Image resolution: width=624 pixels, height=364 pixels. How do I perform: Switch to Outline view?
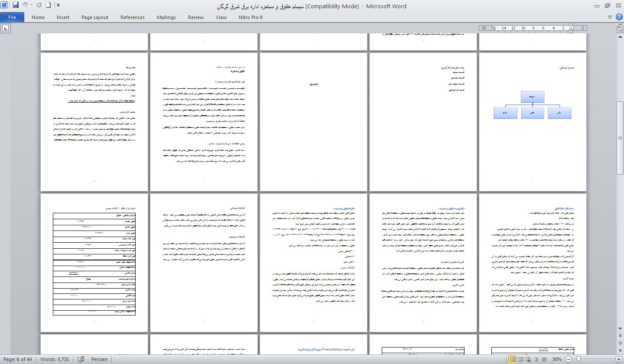point(535,359)
